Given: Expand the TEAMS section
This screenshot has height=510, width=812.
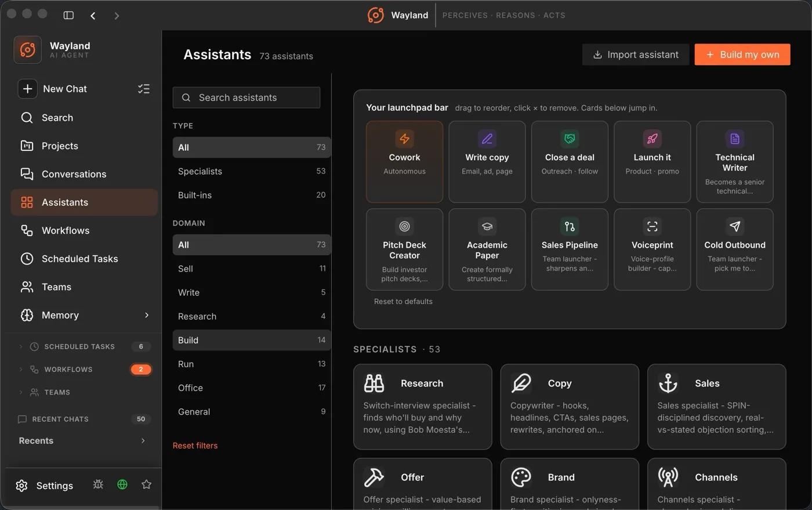Looking at the screenshot, I should click(x=21, y=392).
